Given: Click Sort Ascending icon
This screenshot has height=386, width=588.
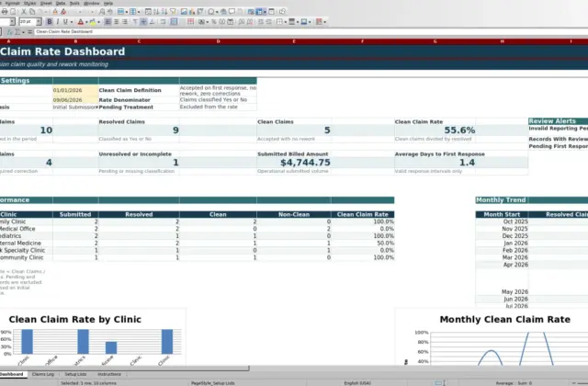Looking at the screenshot, I should pyautogui.click(x=156, y=12).
